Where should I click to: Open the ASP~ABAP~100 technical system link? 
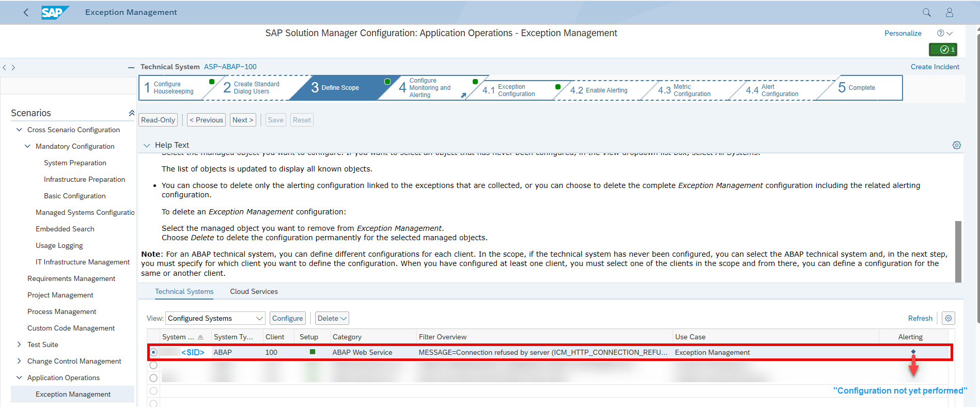pos(230,67)
